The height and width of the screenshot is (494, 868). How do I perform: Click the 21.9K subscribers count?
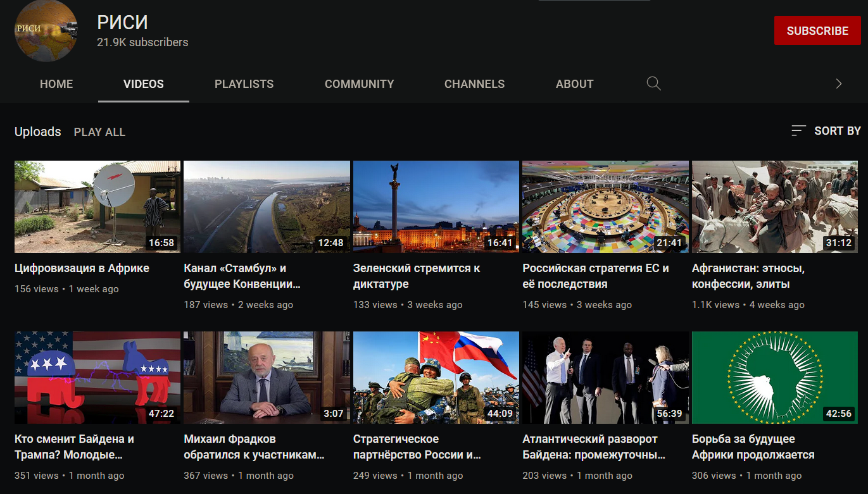[x=142, y=42]
